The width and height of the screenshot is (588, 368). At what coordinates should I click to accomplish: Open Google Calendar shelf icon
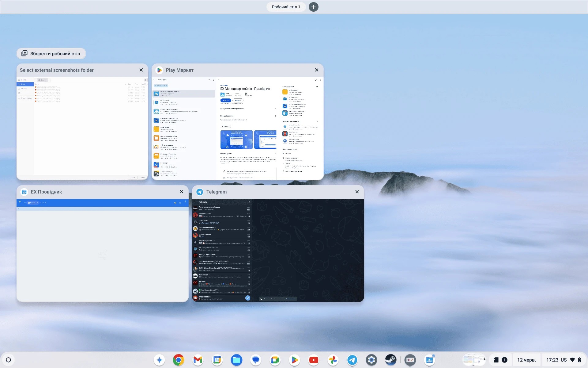click(x=217, y=360)
